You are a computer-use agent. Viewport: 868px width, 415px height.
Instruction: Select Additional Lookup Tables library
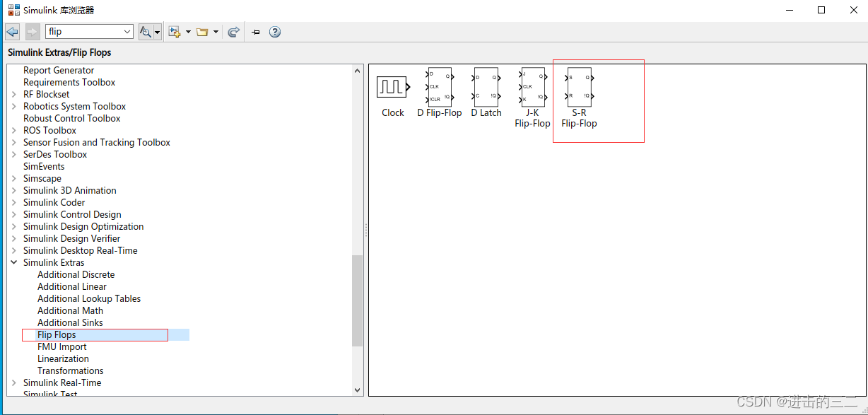(x=89, y=298)
